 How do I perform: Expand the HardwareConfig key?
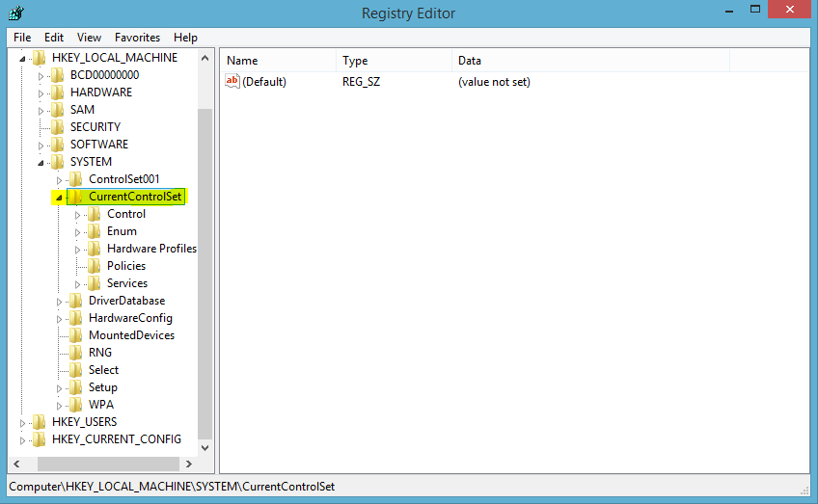(x=59, y=319)
